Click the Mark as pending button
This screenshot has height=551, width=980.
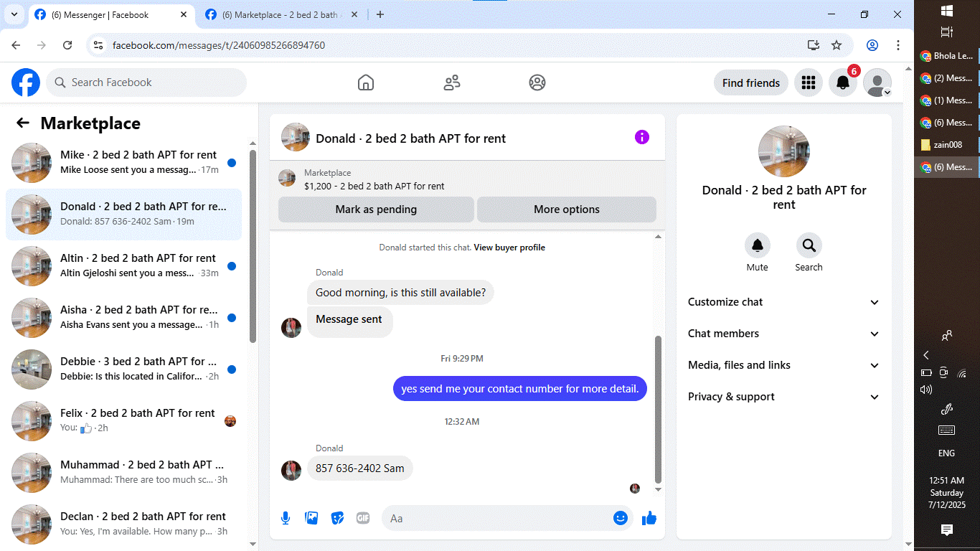(376, 209)
